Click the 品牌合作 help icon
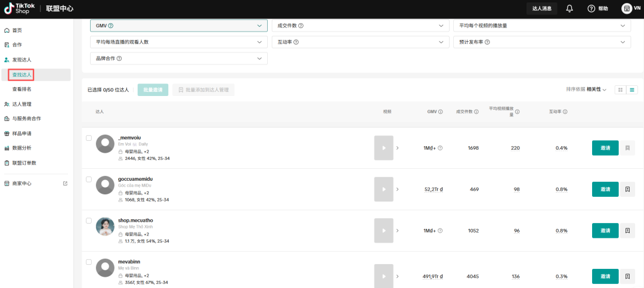The image size is (644, 288). click(x=119, y=58)
